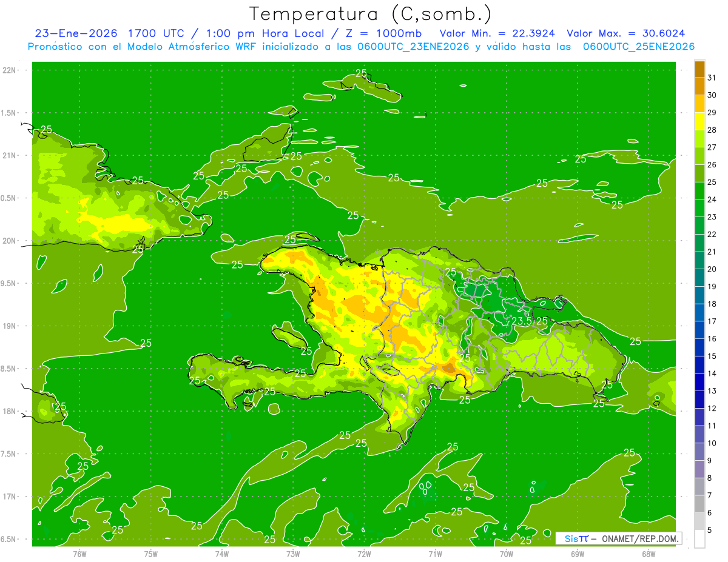728x562 pixels.
Task: Click the "72W" longitude axis label
Action: 364,554
